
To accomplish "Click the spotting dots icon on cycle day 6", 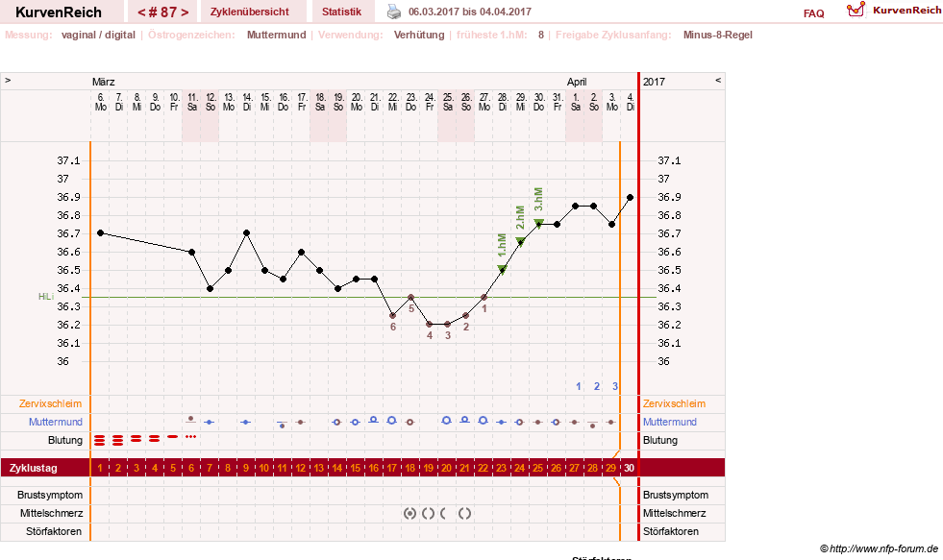I will 191,436.
